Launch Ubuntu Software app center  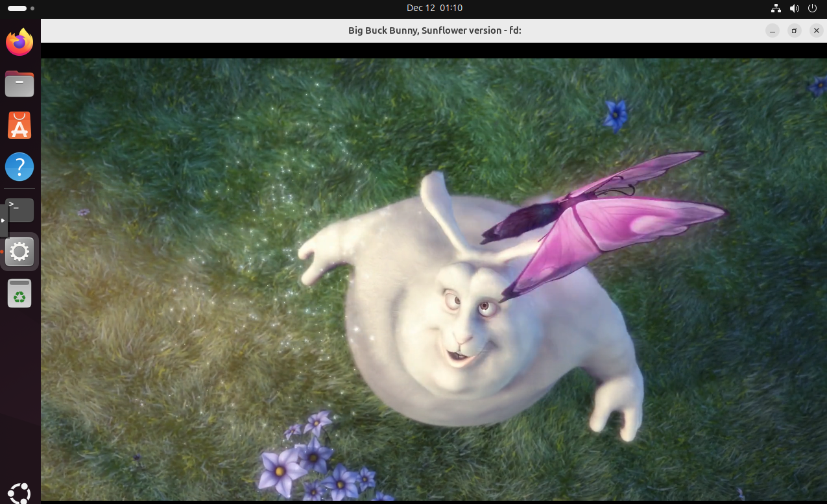pos(19,125)
